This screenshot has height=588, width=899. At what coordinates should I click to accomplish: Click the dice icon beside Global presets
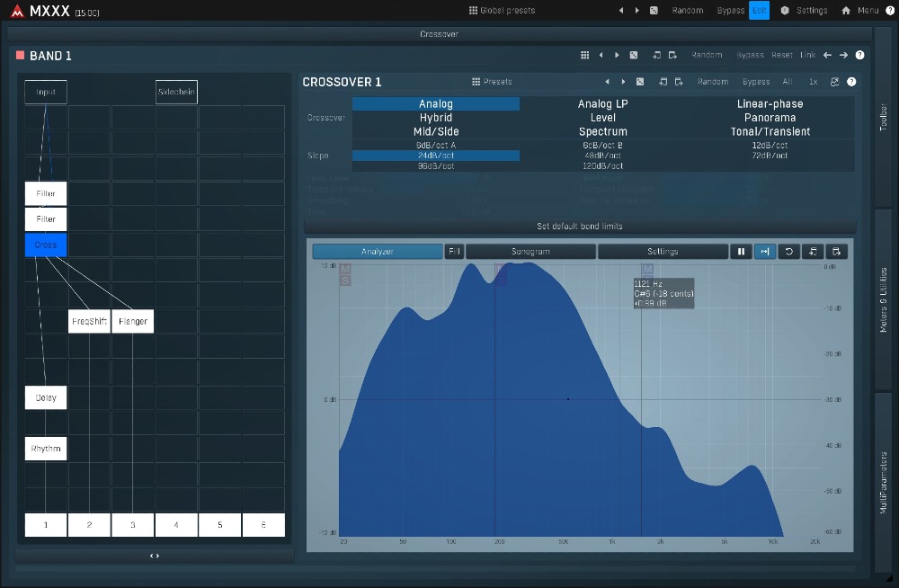click(654, 11)
